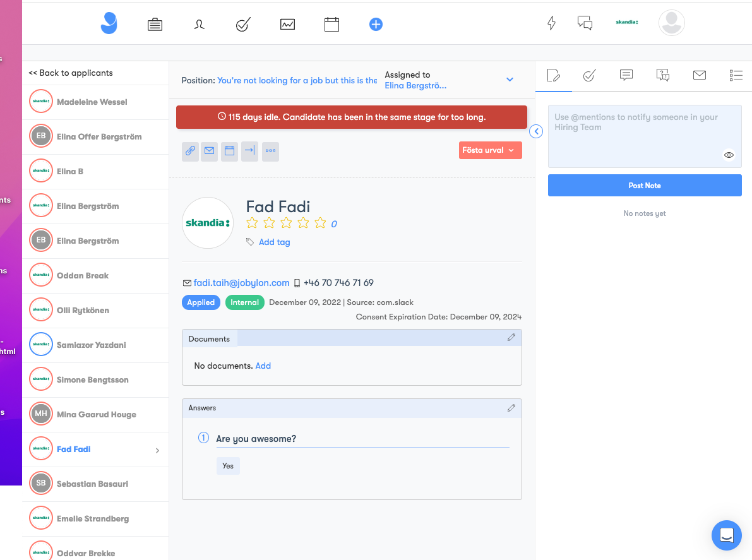This screenshot has width=752, height=560.
Task: Rate candidate with the fifth star
Action: 320,223
